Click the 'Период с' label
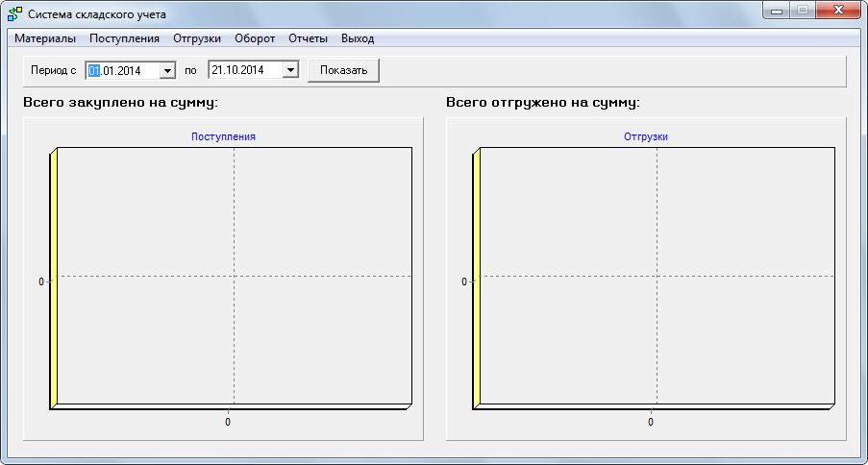This screenshot has width=868, height=465. (x=54, y=71)
